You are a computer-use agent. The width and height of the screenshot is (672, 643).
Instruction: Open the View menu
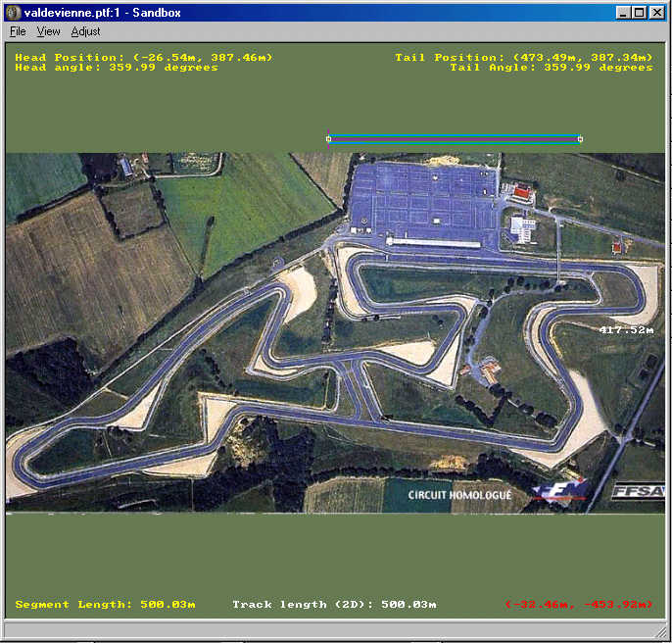48,31
